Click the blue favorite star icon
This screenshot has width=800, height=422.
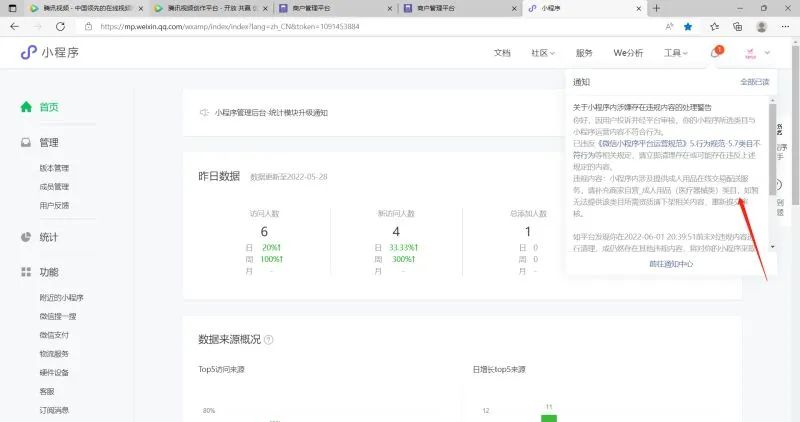[688, 27]
